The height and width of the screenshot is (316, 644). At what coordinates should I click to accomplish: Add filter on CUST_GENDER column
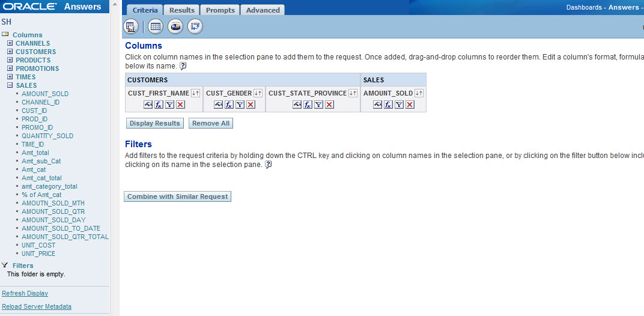[240, 105]
